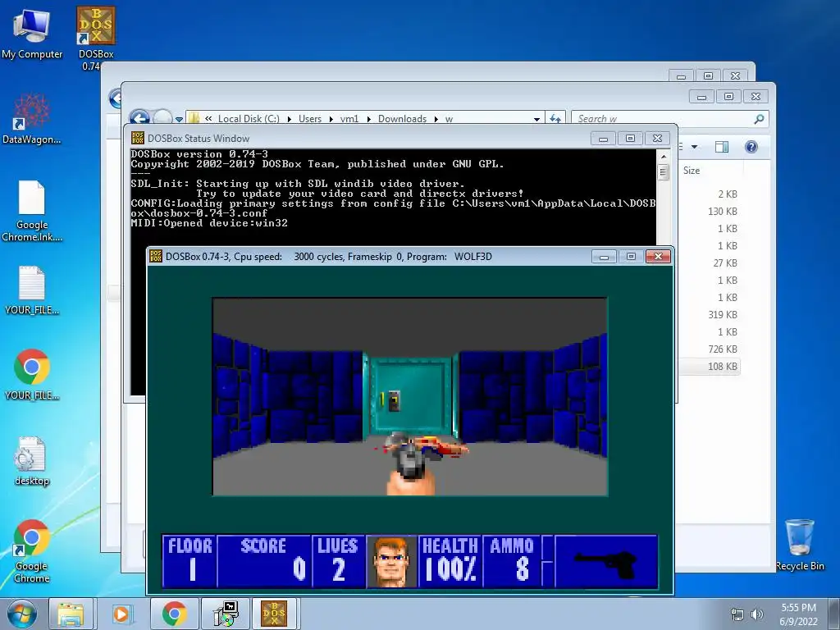Minimize the DOSBox WOLF3D game window
Viewport: 840px width, 630px height.
(604, 257)
